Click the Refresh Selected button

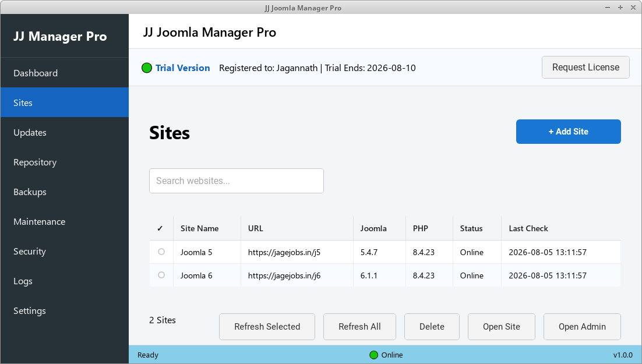tap(267, 327)
